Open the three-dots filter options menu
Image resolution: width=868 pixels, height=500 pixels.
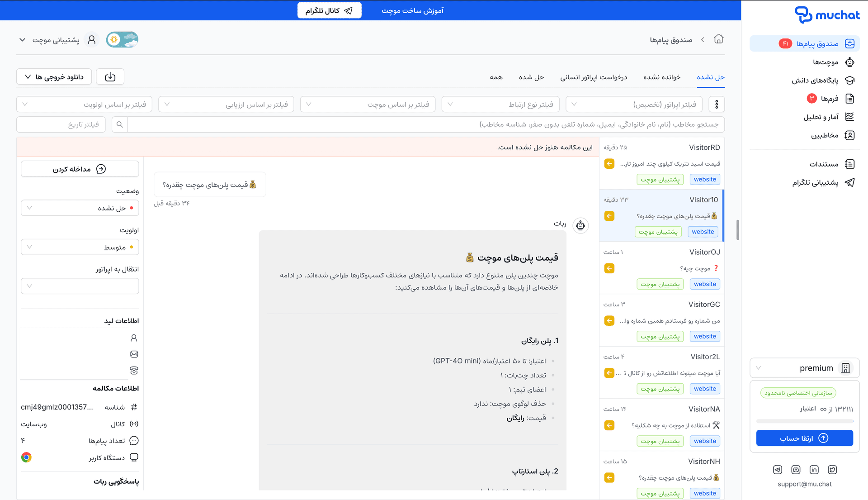coord(717,105)
